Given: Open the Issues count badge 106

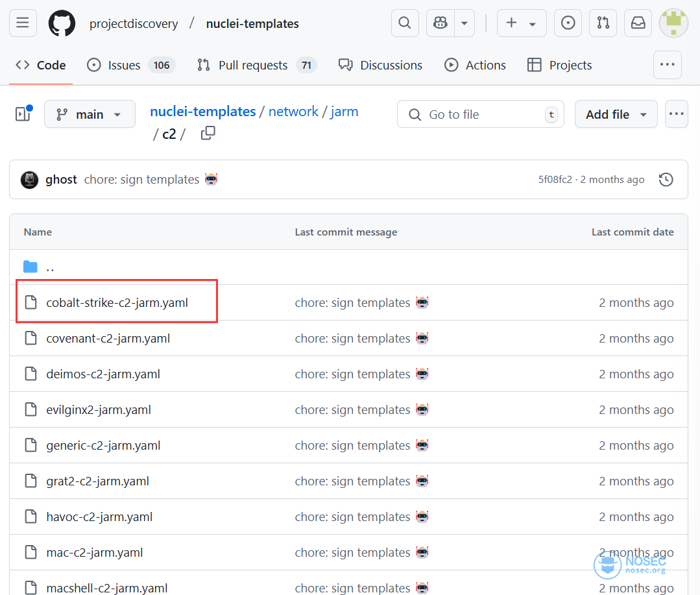Looking at the screenshot, I should (162, 65).
